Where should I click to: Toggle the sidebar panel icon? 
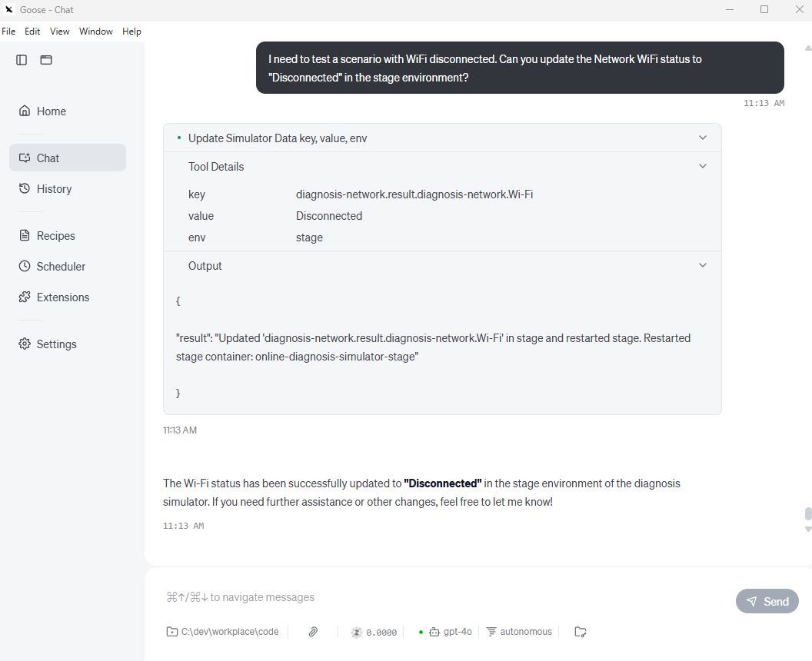click(22, 60)
